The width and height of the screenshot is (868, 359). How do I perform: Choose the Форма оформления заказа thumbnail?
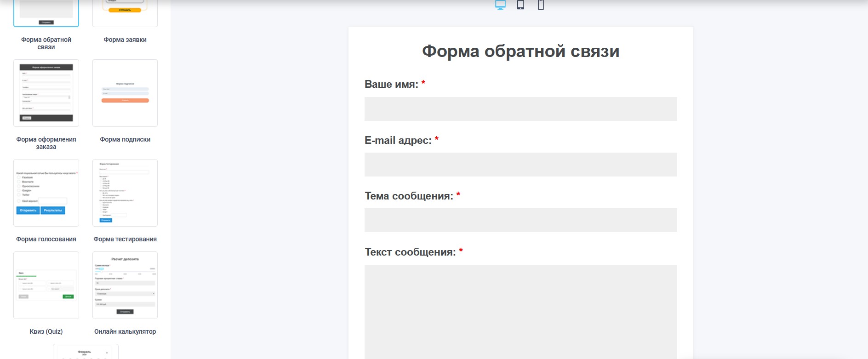[46, 93]
